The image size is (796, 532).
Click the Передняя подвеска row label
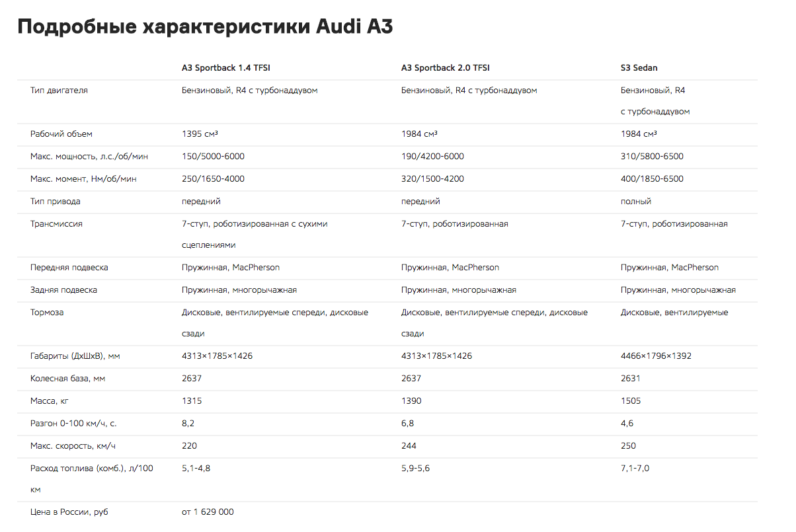[x=69, y=268]
